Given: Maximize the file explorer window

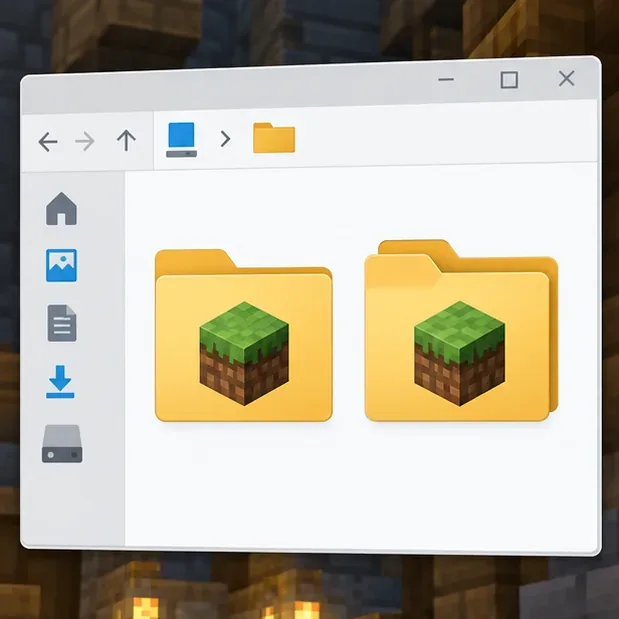Looking at the screenshot, I should 509,80.
